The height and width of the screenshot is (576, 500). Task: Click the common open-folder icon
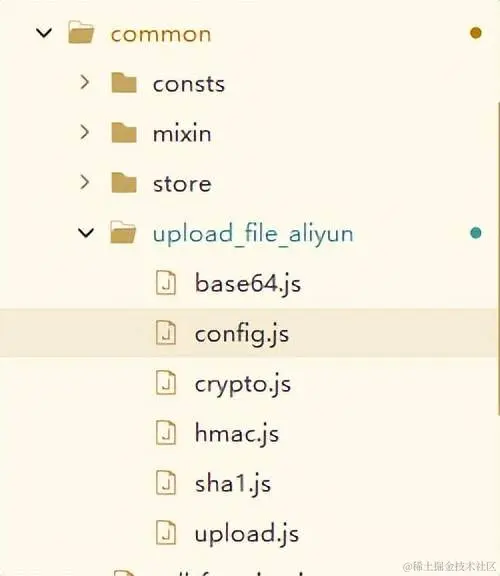point(81,32)
